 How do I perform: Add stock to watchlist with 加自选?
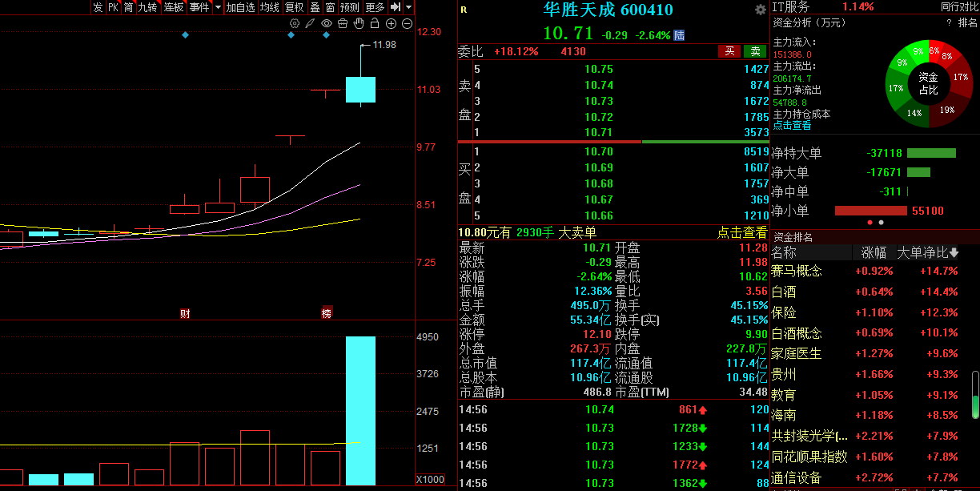coord(240,7)
